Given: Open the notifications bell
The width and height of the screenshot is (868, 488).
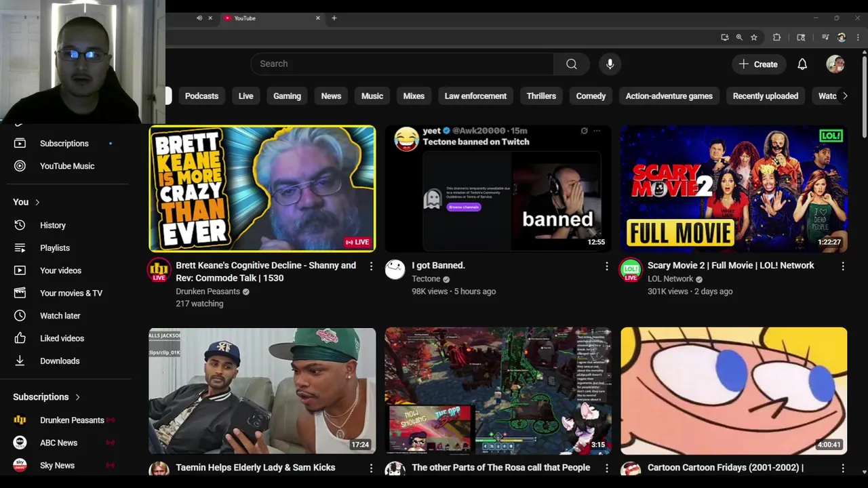Looking at the screenshot, I should [x=802, y=64].
